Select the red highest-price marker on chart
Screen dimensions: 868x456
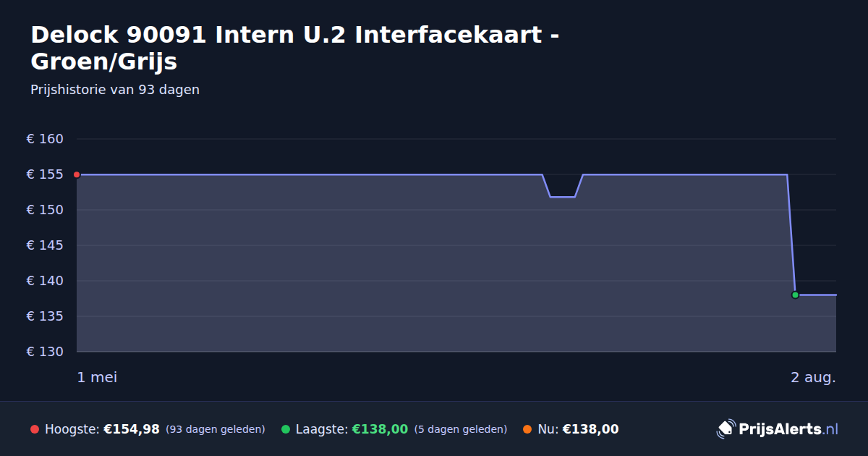pos(77,174)
